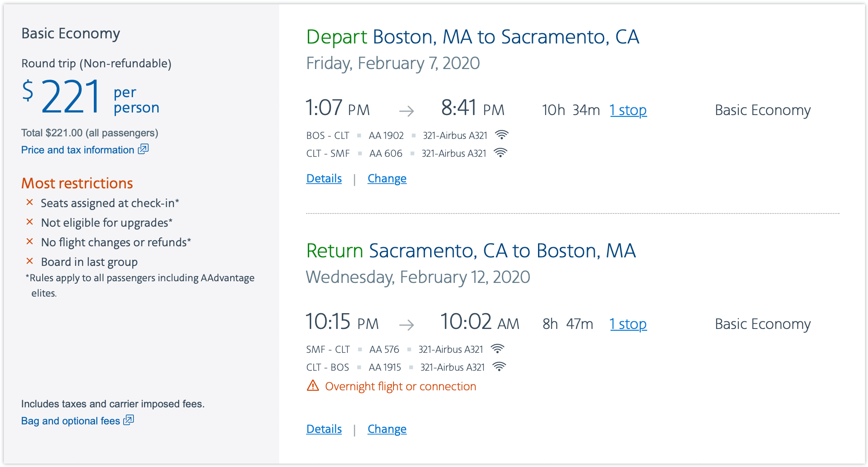
Task: View Details for the return Sacramento flight
Action: 324,429
